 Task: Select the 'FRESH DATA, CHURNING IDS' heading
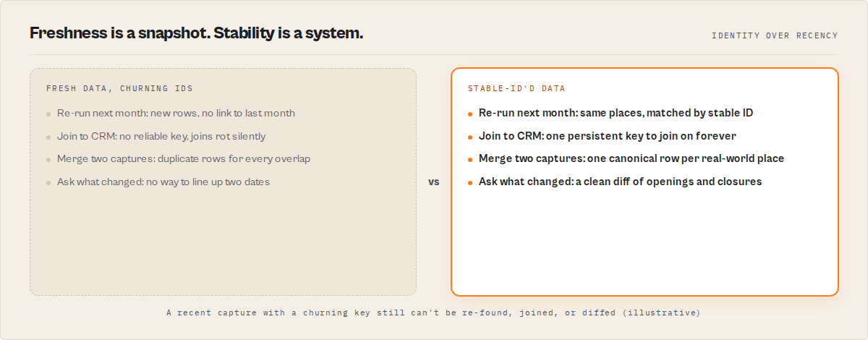tap(119, 88)
